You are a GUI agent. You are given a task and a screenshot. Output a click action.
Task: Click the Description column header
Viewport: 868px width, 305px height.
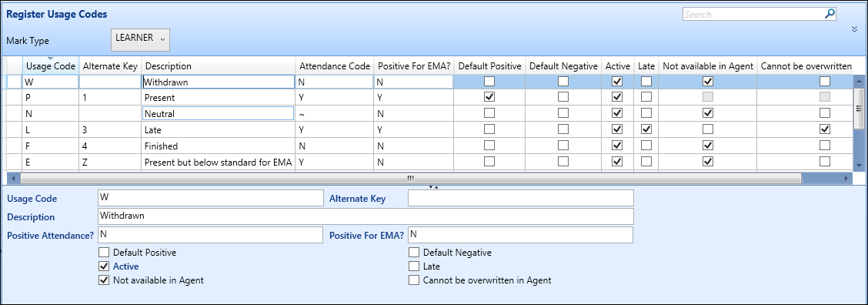click(218, 66)
